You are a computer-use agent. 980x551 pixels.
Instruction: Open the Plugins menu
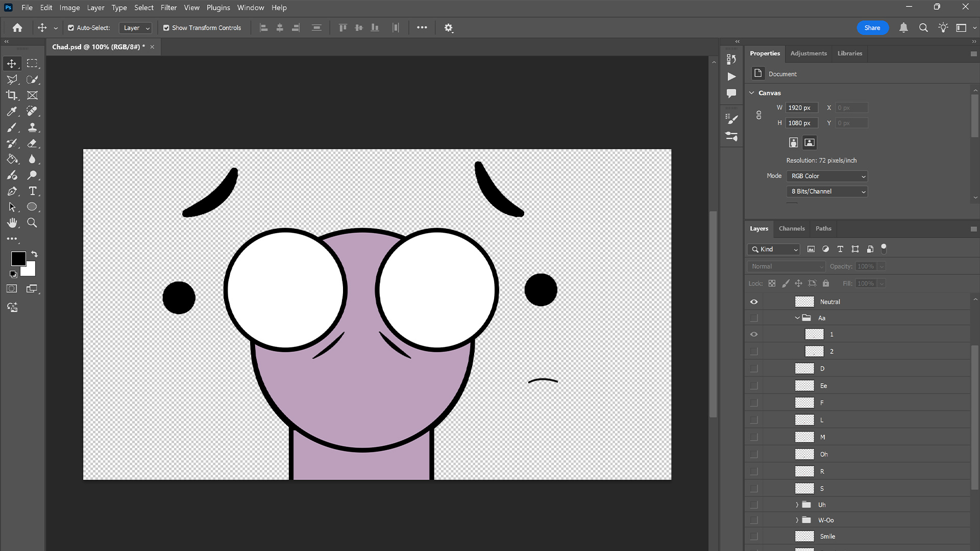[x=218, y=8]
